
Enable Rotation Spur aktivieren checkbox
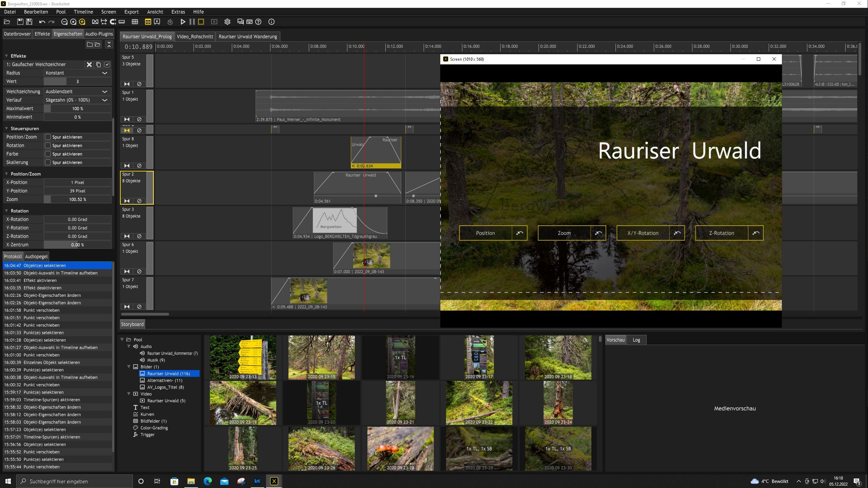[48, 145]
